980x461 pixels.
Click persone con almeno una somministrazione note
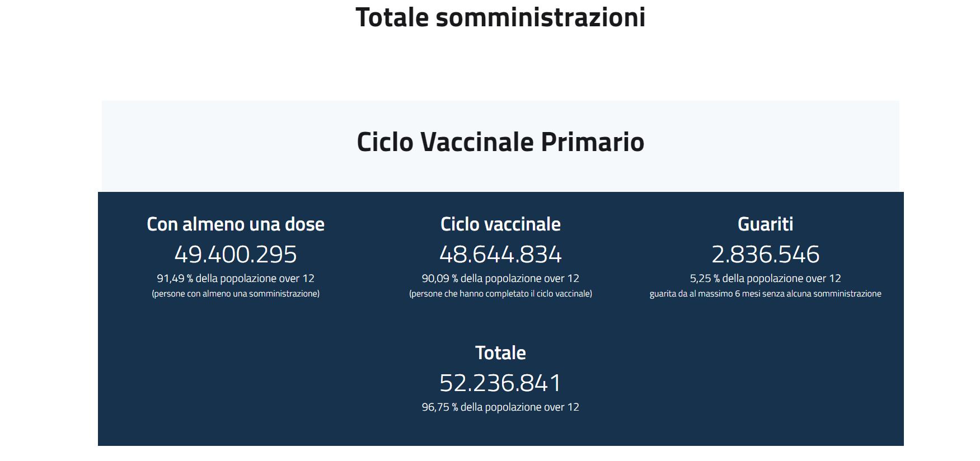[236, 294]
